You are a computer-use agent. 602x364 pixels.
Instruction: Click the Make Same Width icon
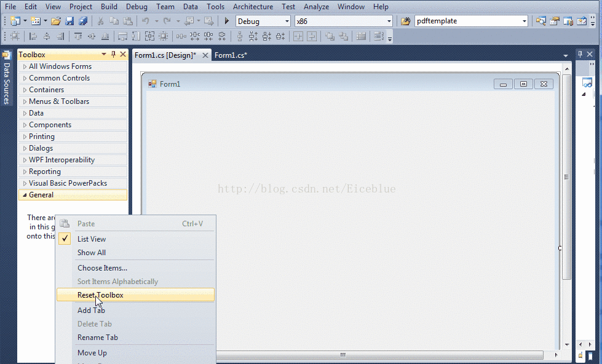(122, 36)
